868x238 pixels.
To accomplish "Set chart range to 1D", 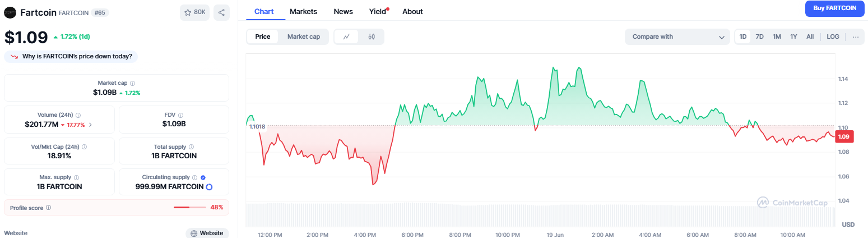I will pyautogui.click(x=743, y=36).
